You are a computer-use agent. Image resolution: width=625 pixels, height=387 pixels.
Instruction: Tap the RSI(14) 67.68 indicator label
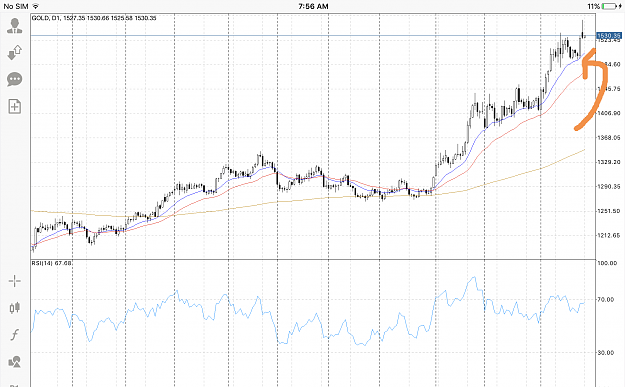click(x=52, y=263)
